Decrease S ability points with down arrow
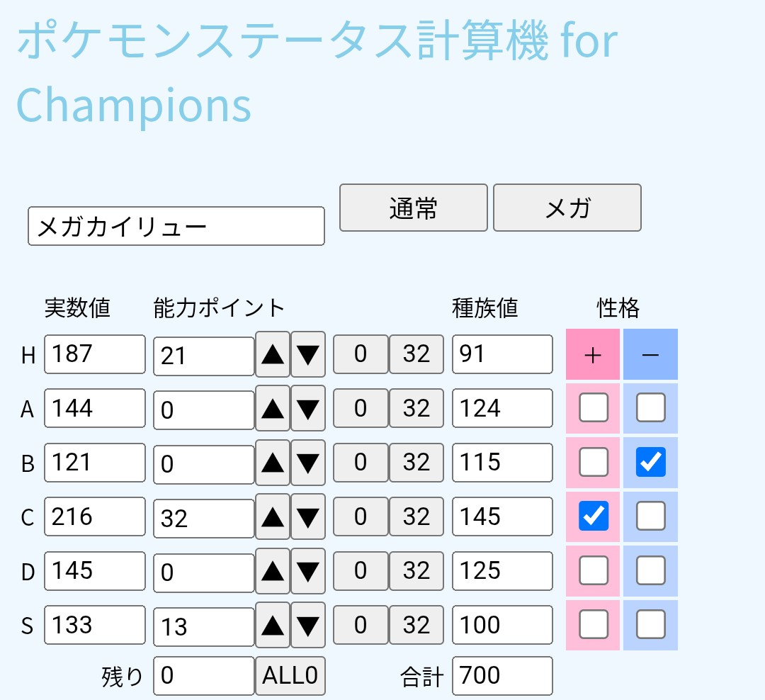This screenshot has height=700, width=765. pos(308,626)
